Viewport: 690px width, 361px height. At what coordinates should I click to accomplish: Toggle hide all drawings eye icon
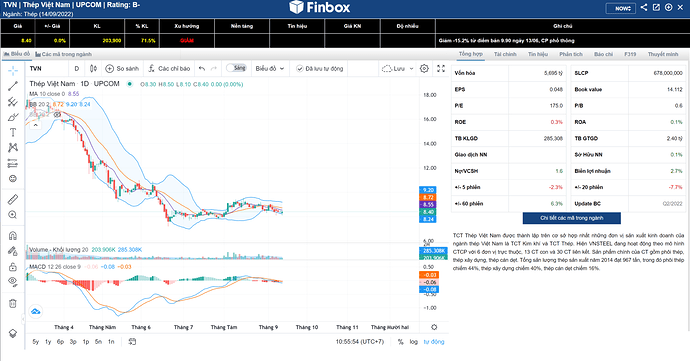(13, 282)
